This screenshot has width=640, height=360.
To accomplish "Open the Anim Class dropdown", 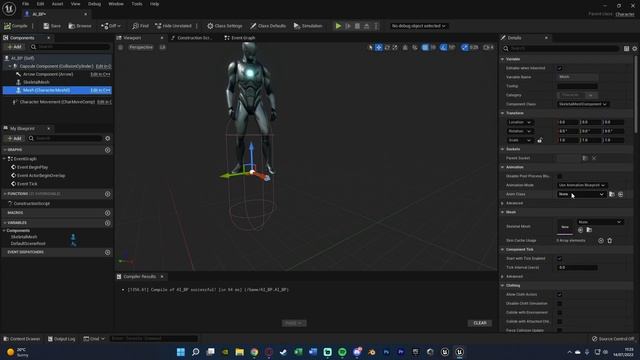I will [x=581, y=194].
